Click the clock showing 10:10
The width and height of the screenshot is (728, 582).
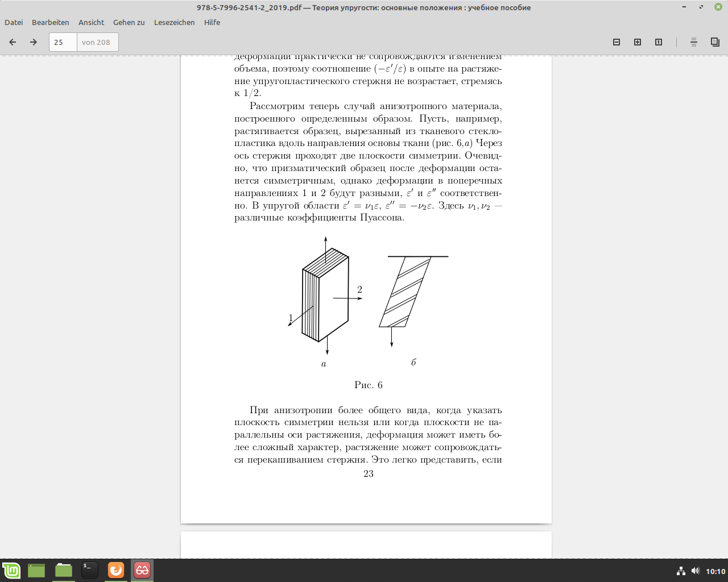click(715, 571)
